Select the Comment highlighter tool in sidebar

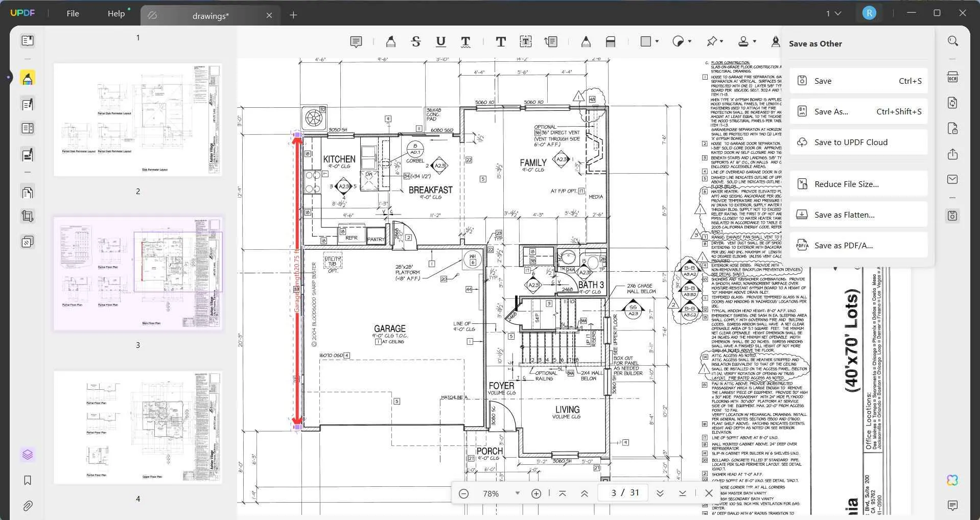[28, 78]
